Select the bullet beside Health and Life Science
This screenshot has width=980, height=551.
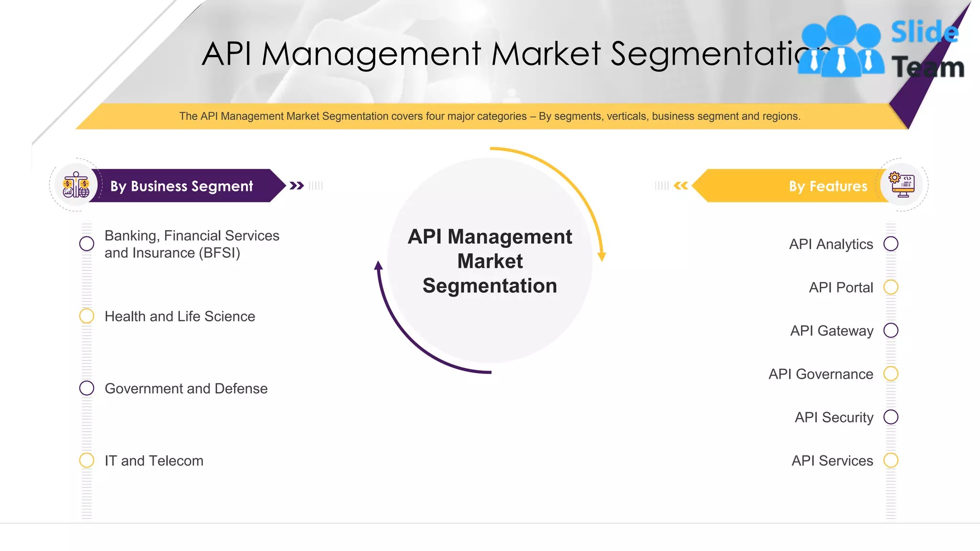[x=87, y=316]
